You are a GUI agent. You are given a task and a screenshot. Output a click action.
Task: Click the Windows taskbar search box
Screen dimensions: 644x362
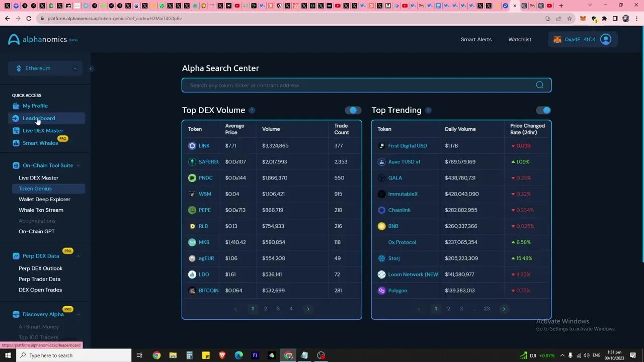73,355
